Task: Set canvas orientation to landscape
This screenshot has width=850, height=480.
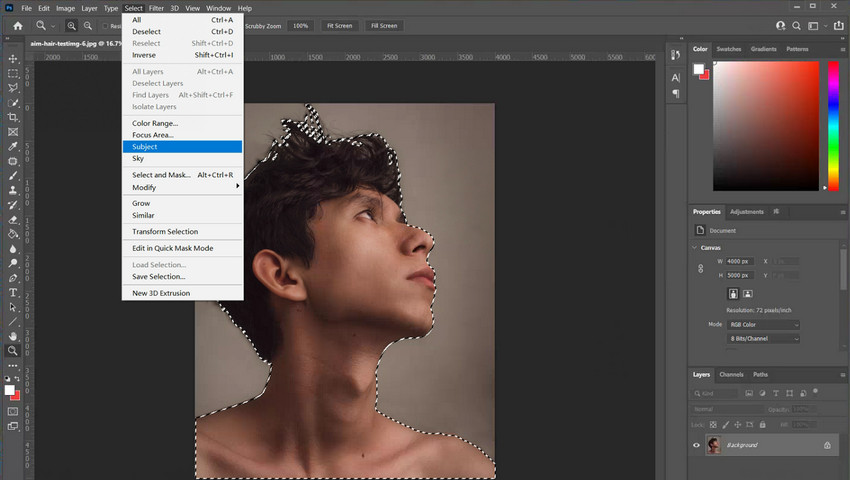Action: (748, 293)
